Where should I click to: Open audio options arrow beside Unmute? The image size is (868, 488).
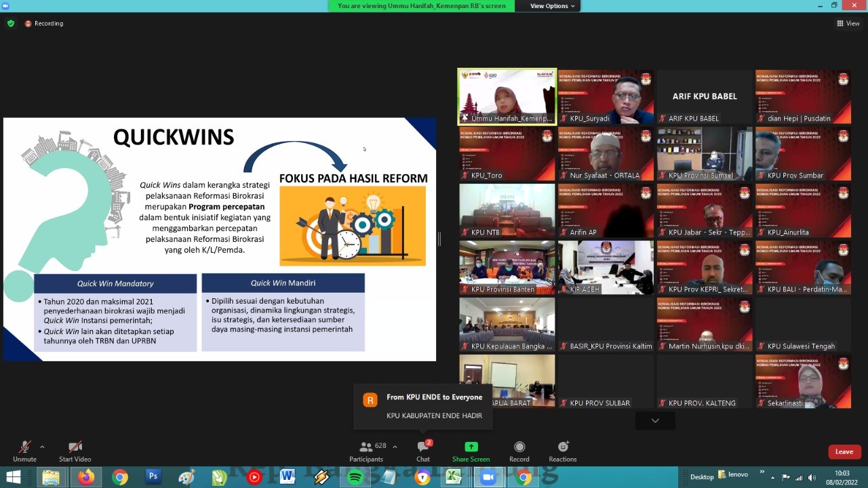[42, 447]
